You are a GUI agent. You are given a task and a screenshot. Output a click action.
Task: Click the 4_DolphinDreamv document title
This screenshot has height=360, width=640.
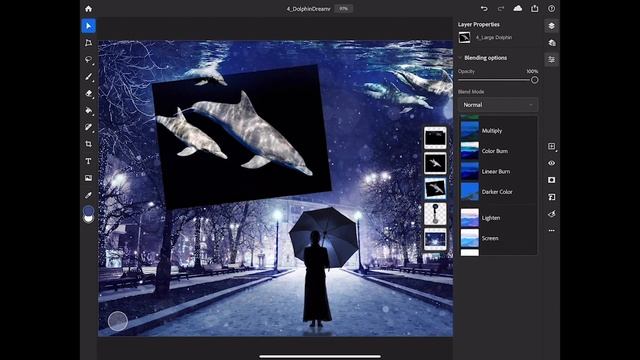(x=308, y=9)
